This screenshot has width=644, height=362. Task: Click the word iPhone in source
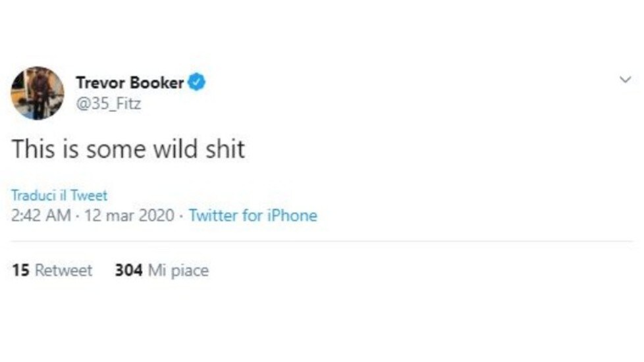292,215
